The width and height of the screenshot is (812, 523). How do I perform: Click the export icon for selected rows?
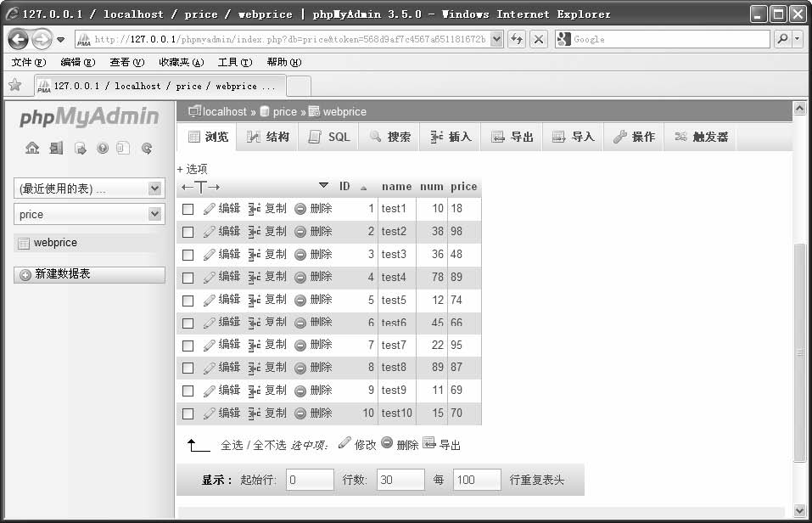[x=428, y=442]
